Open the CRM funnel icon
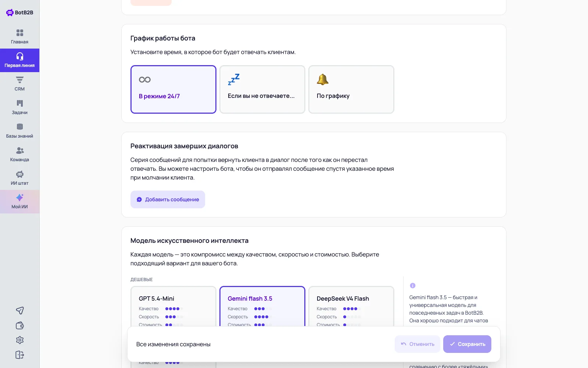The width and height of the screenshot is (588, 368). (20, 80)
